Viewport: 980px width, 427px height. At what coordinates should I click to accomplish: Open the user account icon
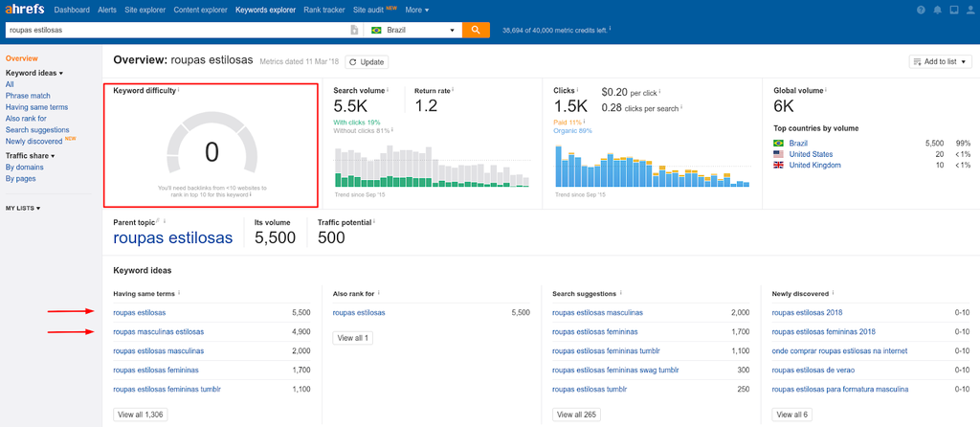[969, 10]
